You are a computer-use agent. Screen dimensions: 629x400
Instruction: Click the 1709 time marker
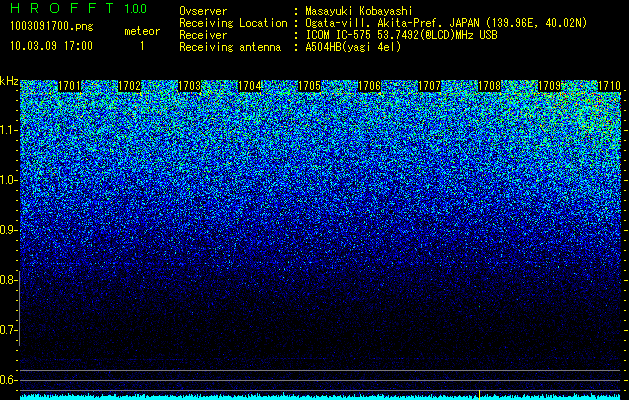(x=549, y=86)
